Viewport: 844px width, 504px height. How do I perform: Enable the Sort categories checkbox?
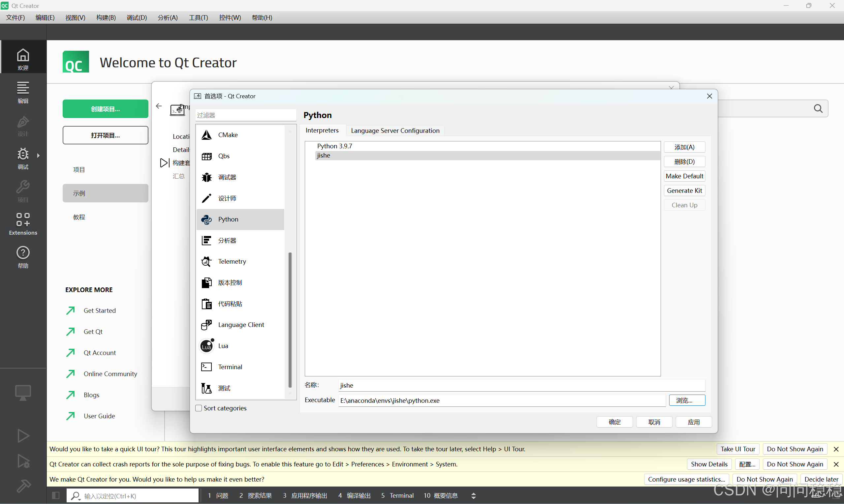pos(199,408)
